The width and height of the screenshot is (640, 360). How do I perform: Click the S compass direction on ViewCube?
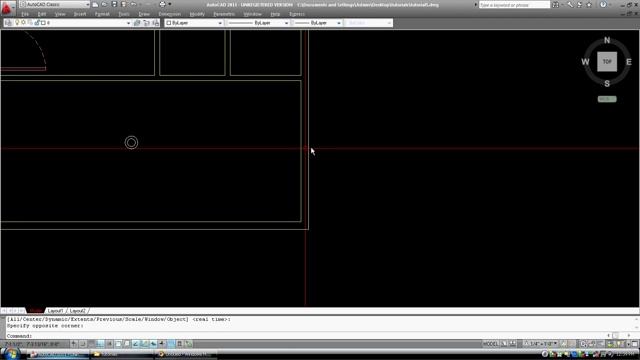point(607,84)
